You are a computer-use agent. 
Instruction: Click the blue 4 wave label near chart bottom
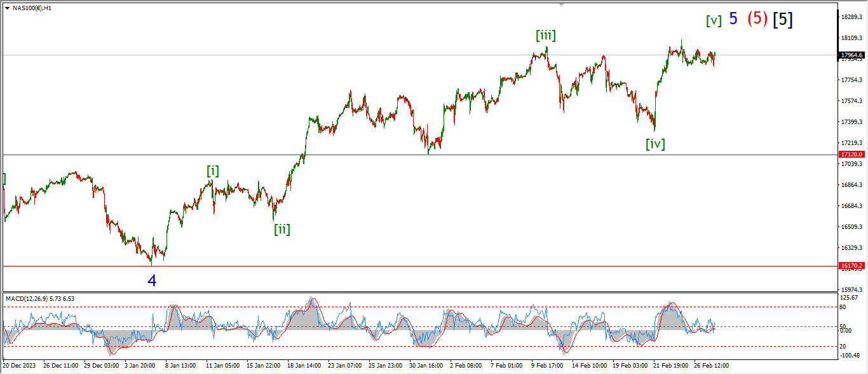click(152, 280)
